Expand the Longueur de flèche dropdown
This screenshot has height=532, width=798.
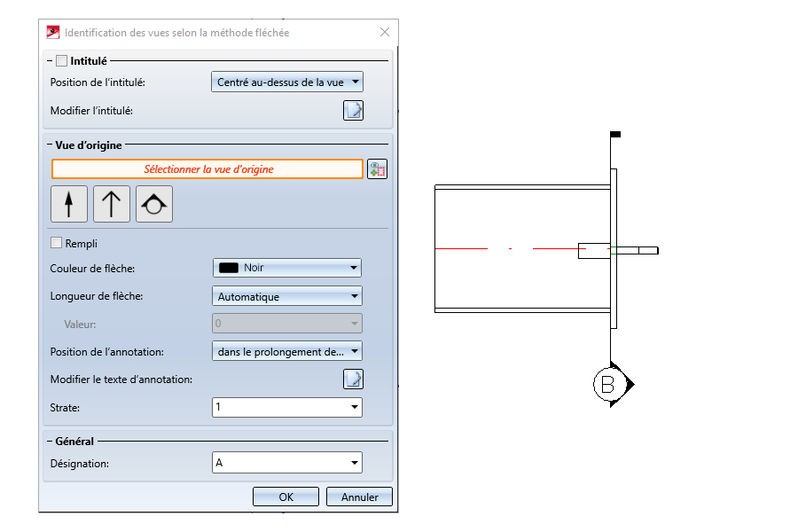click(x=287, y=296)
